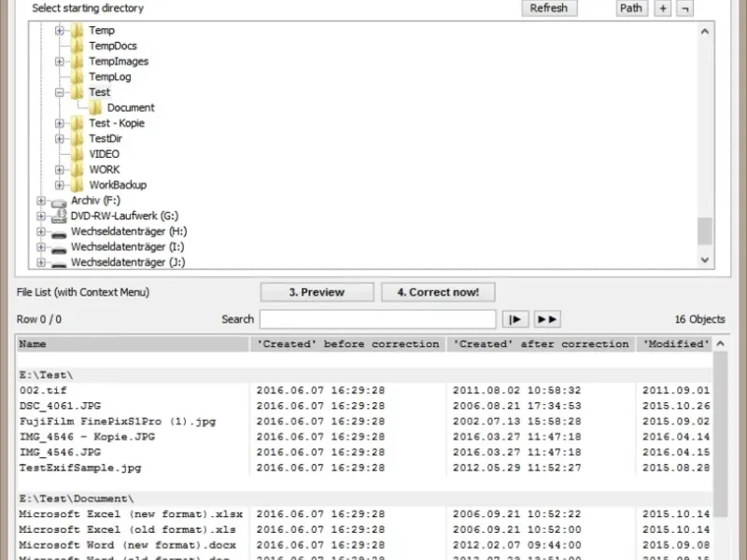Click the find next search button
This screenshot has width=747, height=560.
click(515, 319)
